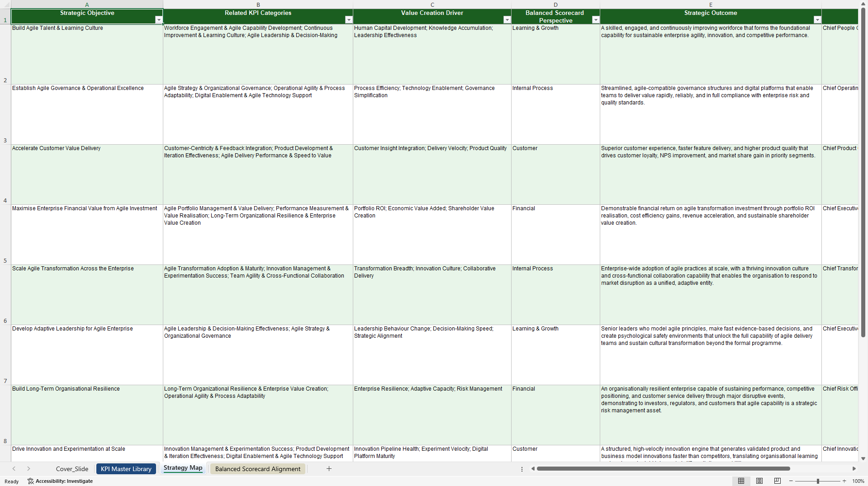This screenshot has height=486, width=868.
Task: Open the Strategic Objective filter dropdown
Action: 159,20
